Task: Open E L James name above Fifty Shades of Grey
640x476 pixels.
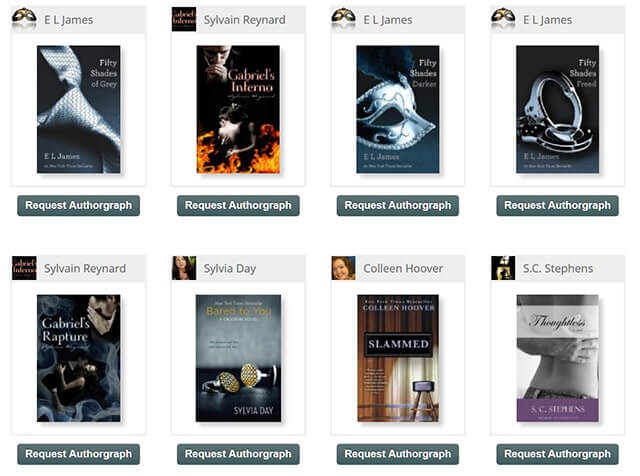Action: pos(69,20)
